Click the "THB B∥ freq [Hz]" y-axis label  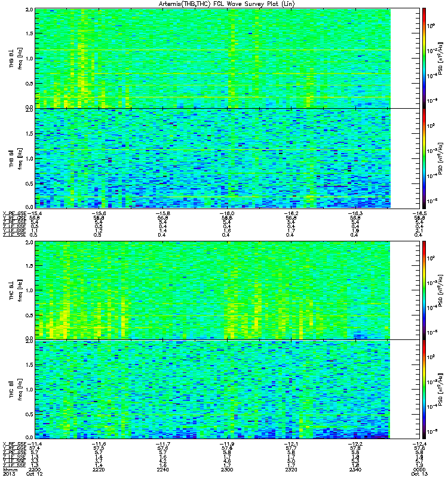16,158
